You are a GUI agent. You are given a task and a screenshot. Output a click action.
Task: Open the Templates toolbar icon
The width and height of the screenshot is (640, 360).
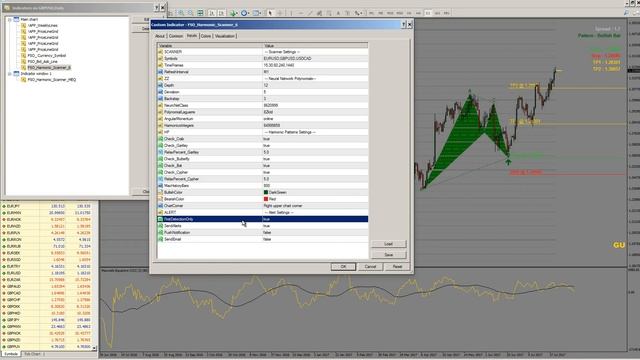[x=257, y=13]
